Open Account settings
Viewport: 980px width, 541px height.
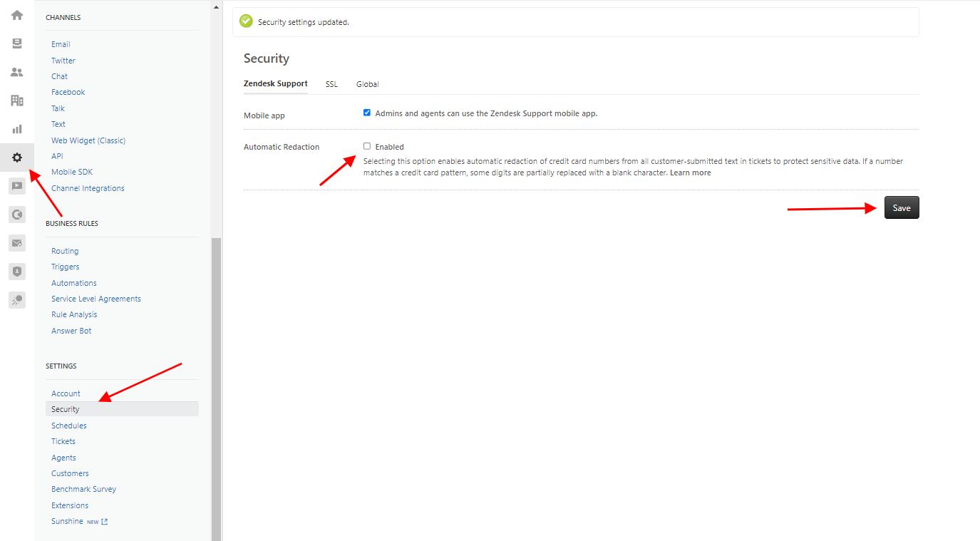[x=66, y=393]
